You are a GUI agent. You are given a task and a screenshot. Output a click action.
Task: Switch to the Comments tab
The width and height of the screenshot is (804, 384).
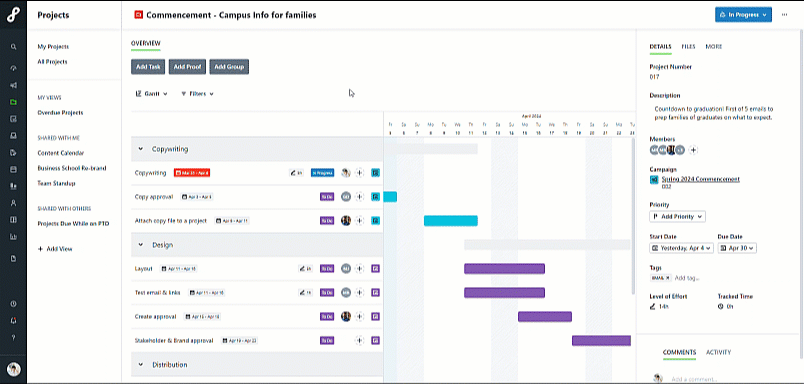[679, 352]
